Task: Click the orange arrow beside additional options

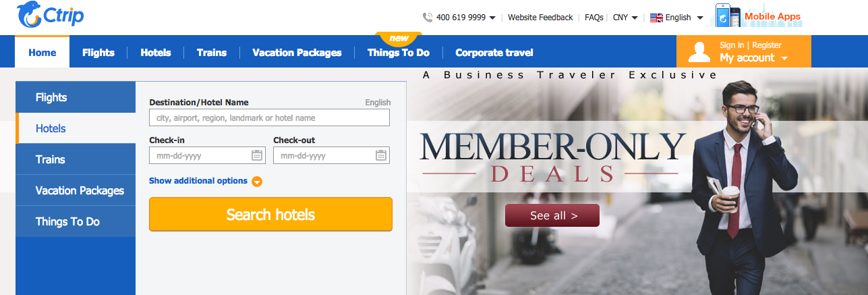Action: (257, 182)
